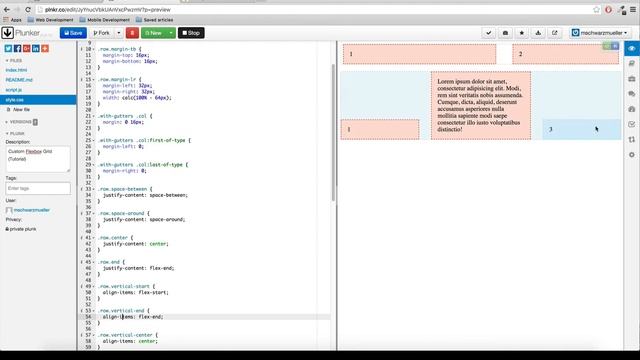Open the Chrome hamburger menu

point(633,9)
